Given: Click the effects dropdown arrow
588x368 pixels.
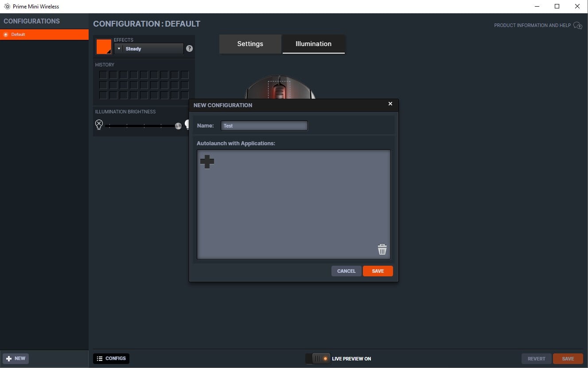Looking at the screenshot, I should point(119,49).
